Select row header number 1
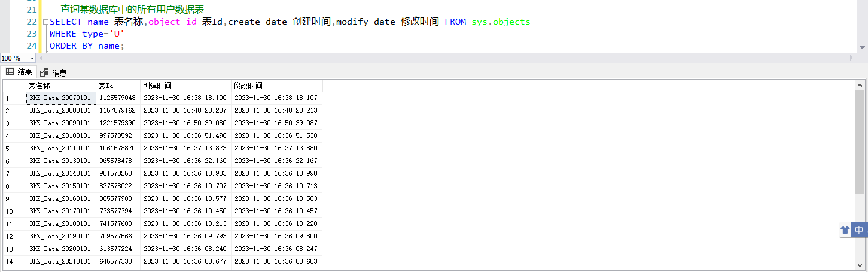 14,98
